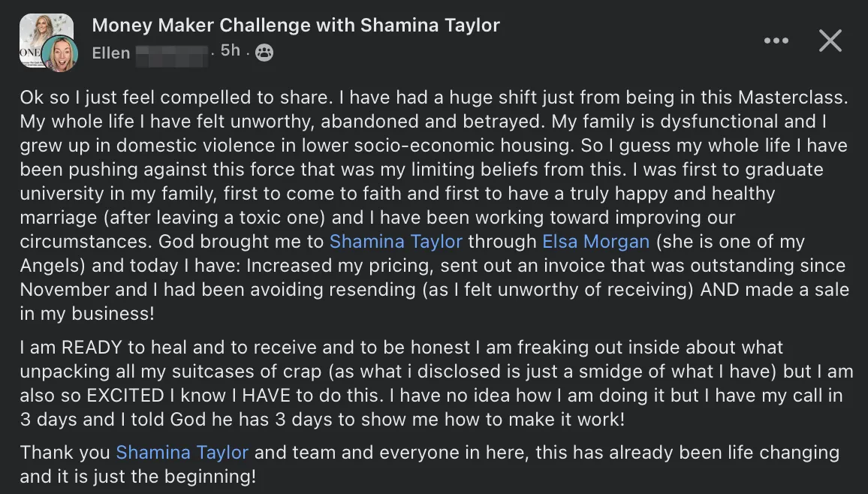View Ellen's circular profile picture

59,54
